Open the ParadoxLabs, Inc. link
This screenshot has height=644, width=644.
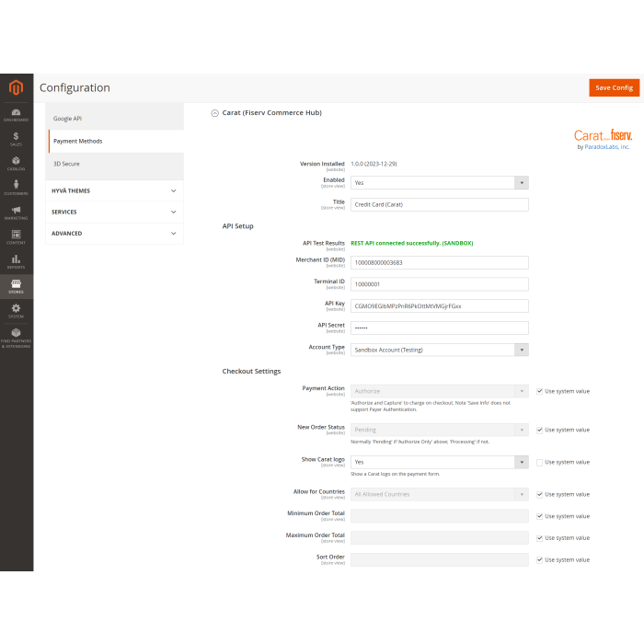606,146
